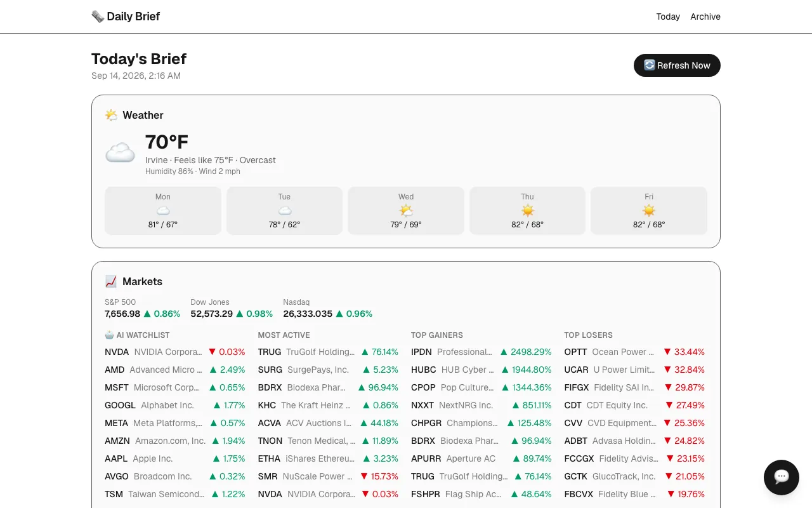This screenshot has width=812, height=508.
Task: Click the 70°F current temperature
Action: coord(167,142)
